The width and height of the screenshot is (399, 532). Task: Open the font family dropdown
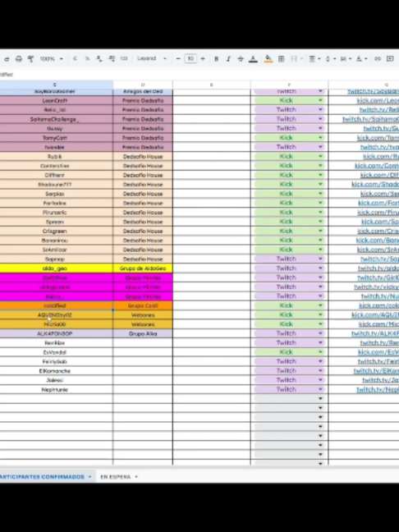click(x=152, y=58)
